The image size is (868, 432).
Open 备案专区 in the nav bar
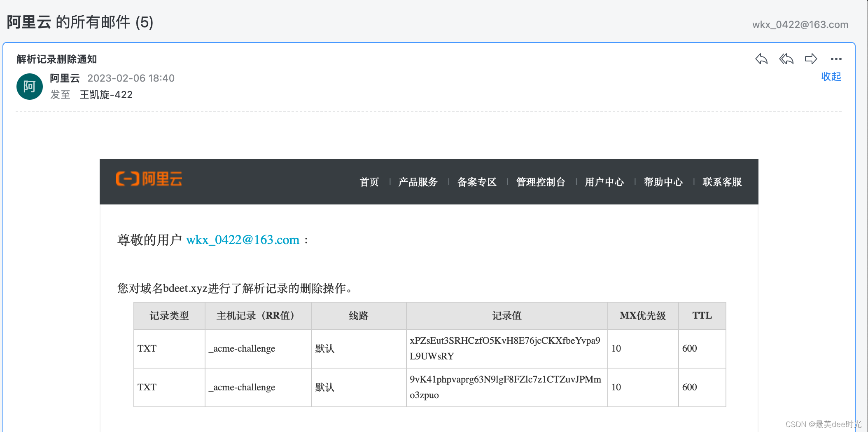(477, 182)
